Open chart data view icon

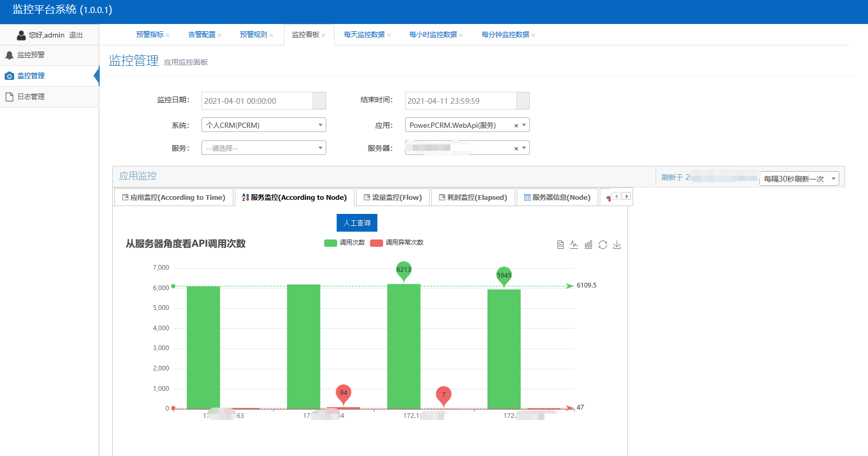560,245
